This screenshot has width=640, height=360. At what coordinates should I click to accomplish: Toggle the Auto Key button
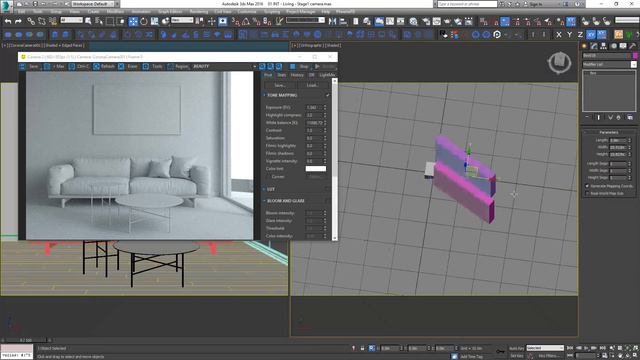click(x=516, y=348)
